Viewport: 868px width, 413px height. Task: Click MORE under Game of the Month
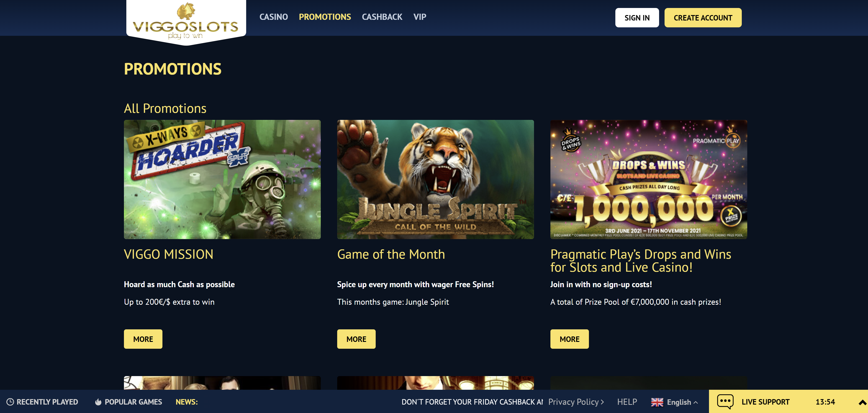click(x=356, y=339)
